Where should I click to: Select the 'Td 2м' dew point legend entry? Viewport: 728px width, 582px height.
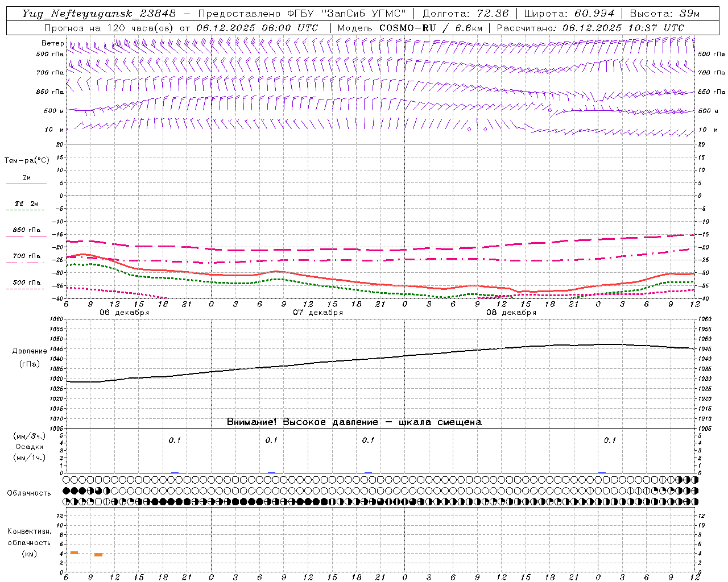tap(27, 203)
